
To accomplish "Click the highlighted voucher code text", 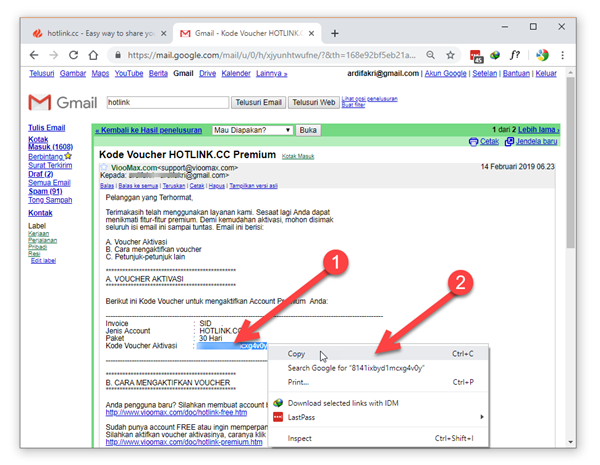I will 232,346.
